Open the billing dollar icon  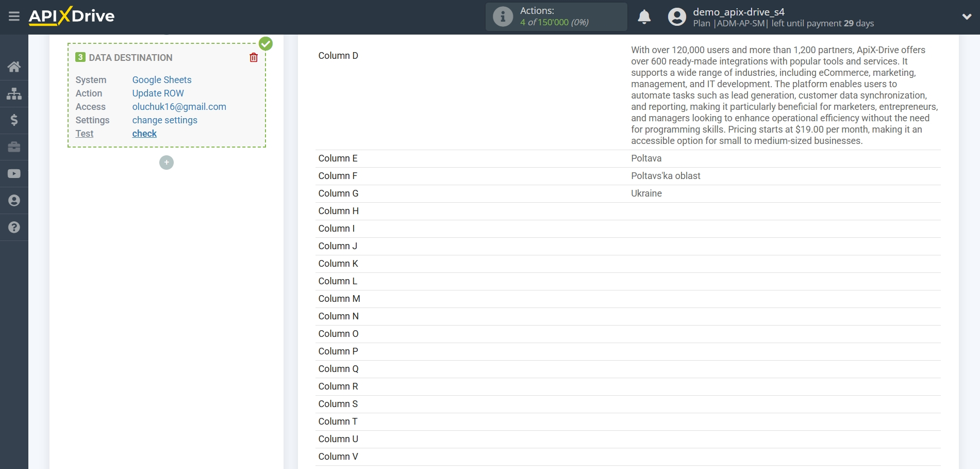[x=14, y=120]
